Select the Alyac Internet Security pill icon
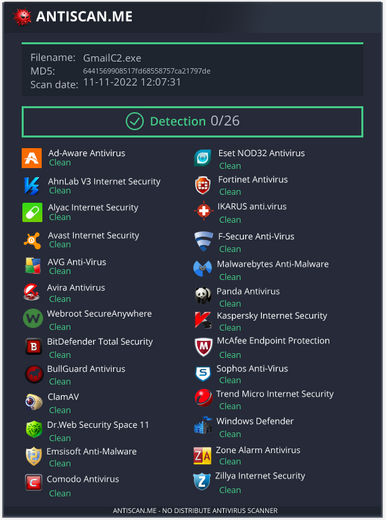The width and height of the screenshot is (386, 520). [32, 212]
